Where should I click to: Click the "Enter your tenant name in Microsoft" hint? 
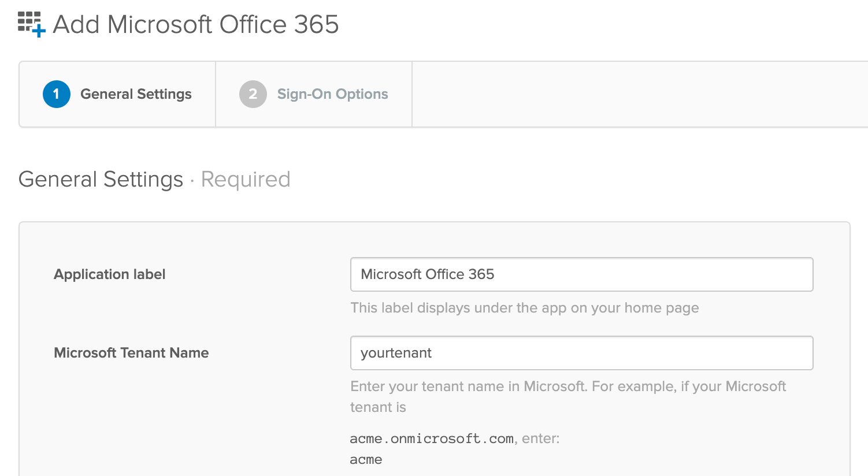[567, 386]
